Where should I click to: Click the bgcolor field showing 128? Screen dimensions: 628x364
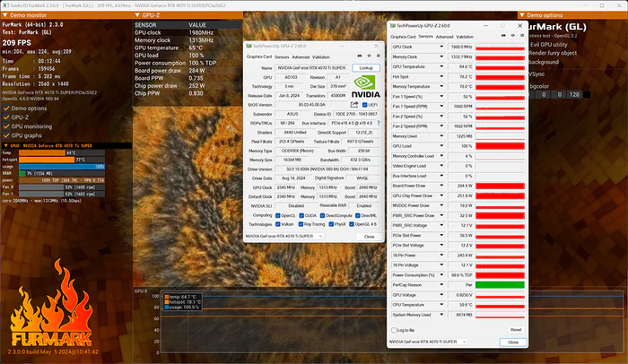[574, 94]
